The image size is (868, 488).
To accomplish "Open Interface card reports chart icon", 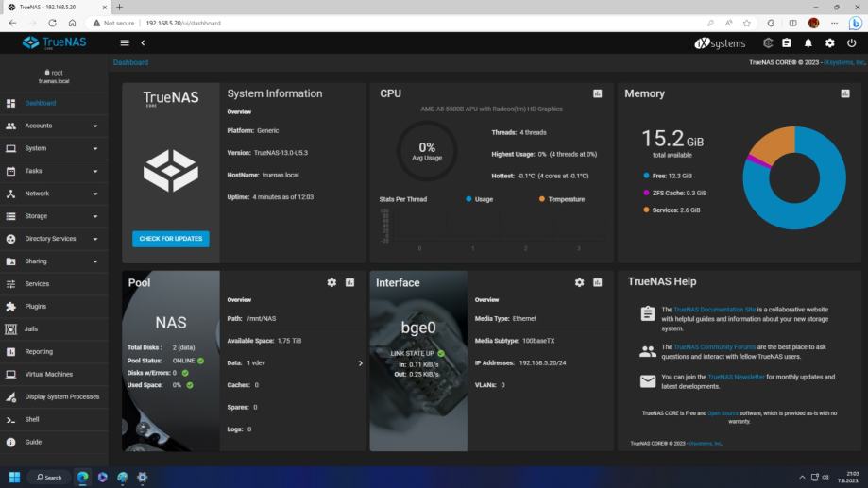I will point(597,282).
